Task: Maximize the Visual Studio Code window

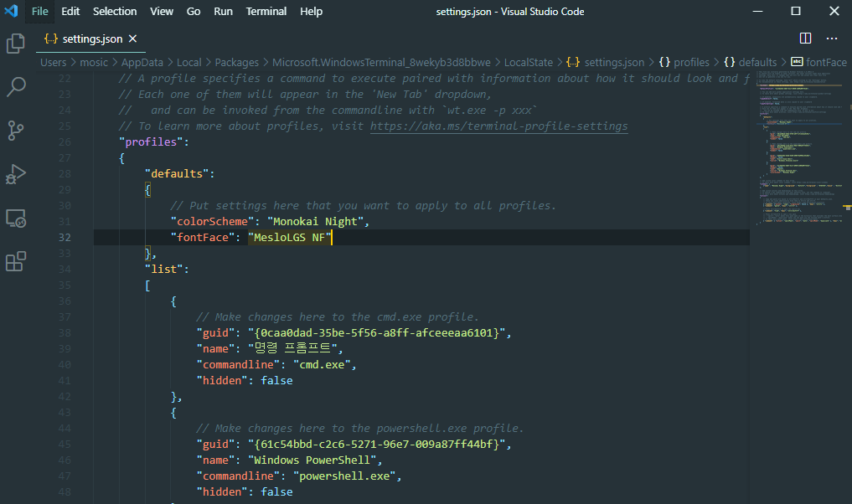Action: (x=796, y=11)
